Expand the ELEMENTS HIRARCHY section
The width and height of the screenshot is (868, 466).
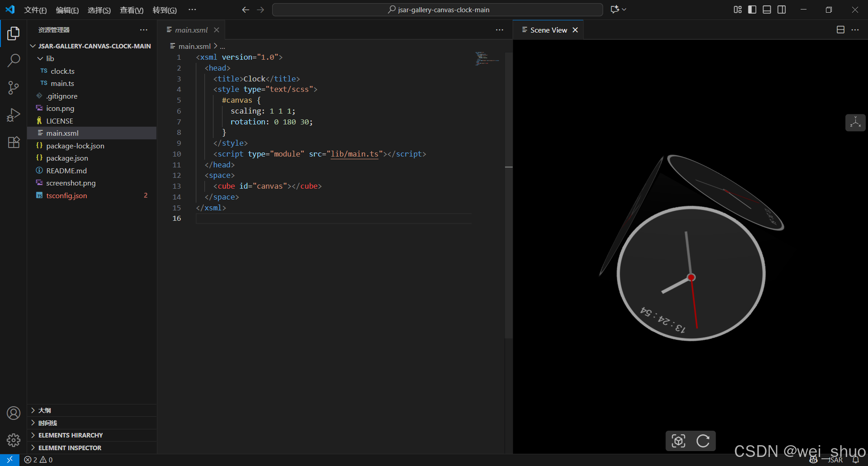[92, 435]
